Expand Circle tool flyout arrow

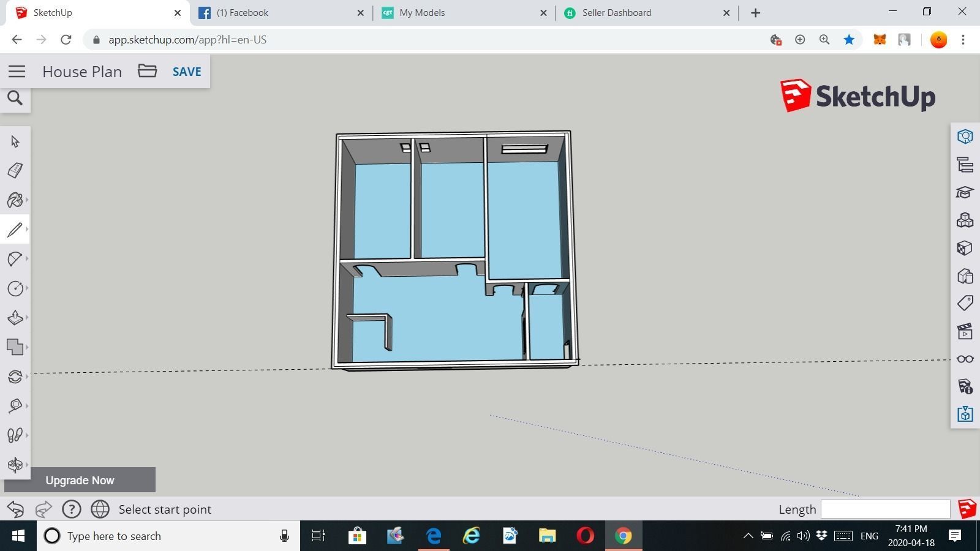click(x=28, y=288)
